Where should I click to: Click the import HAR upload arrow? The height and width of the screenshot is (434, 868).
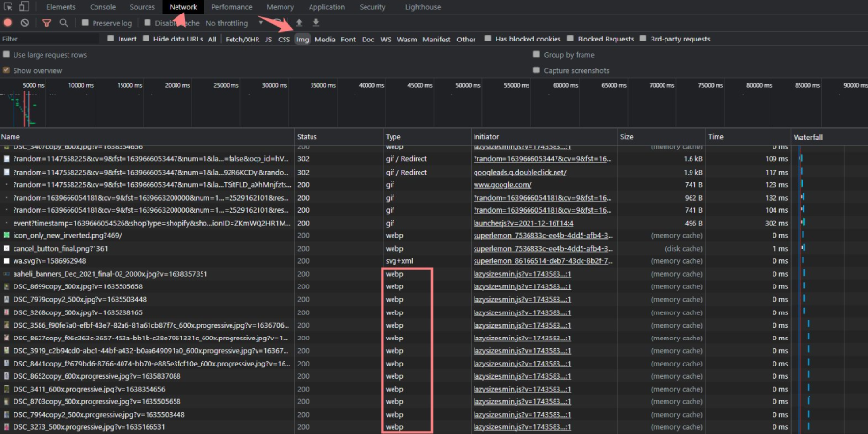[x=298, y=22]
